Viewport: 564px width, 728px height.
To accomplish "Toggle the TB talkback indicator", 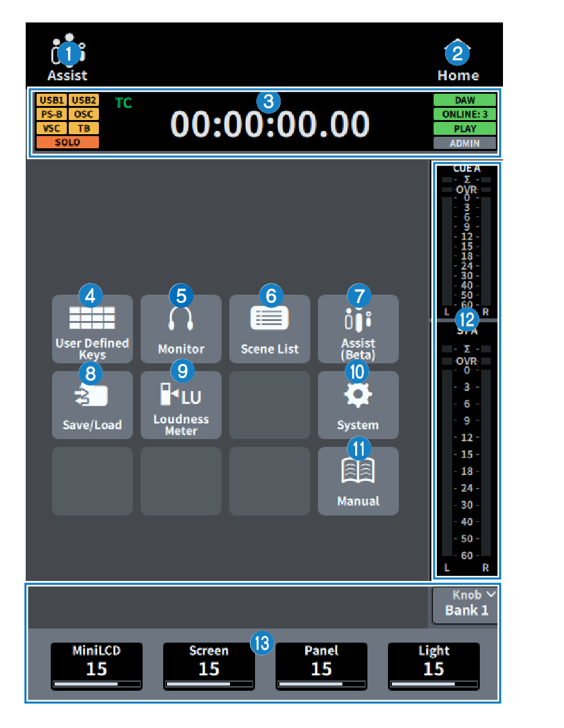I will pyautogui.click(x=84, y=128).
